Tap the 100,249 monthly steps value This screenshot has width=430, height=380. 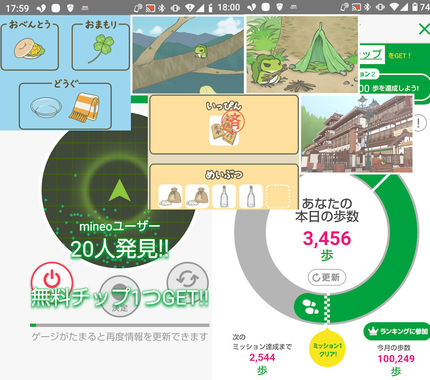[396, 359]
